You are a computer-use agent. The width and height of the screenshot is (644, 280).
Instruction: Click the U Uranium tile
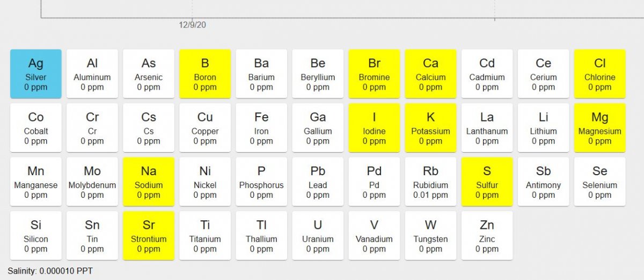pos(318,236)
